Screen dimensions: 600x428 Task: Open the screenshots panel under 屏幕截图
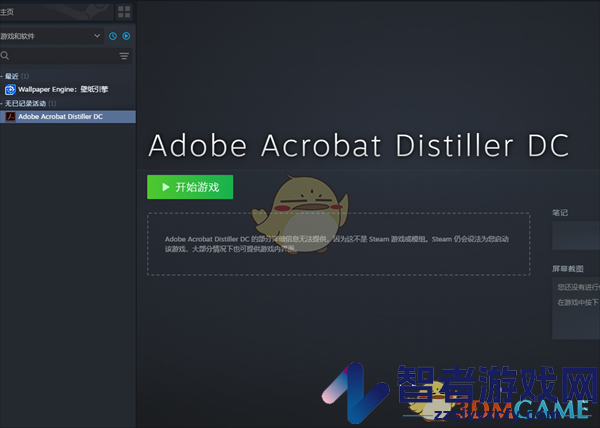pyautogui.click(x=576, y=308)
